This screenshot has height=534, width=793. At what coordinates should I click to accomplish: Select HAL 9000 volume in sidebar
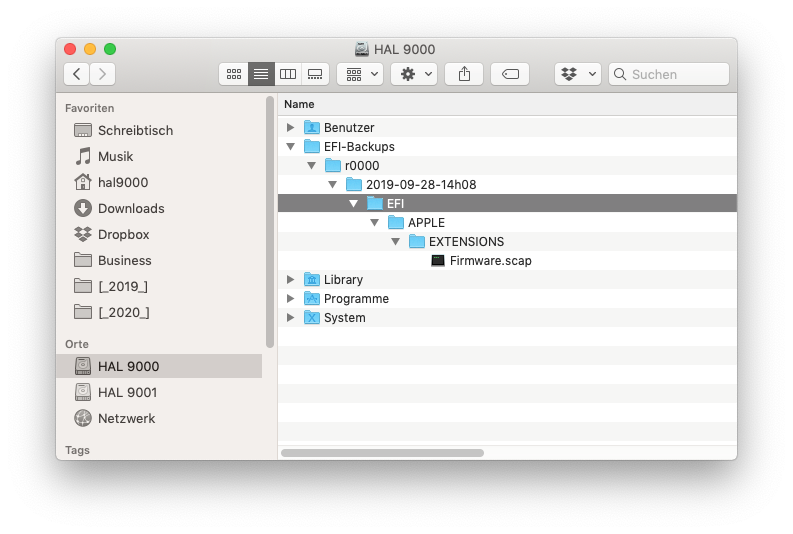pyautogui.click(x=160, y=366)
